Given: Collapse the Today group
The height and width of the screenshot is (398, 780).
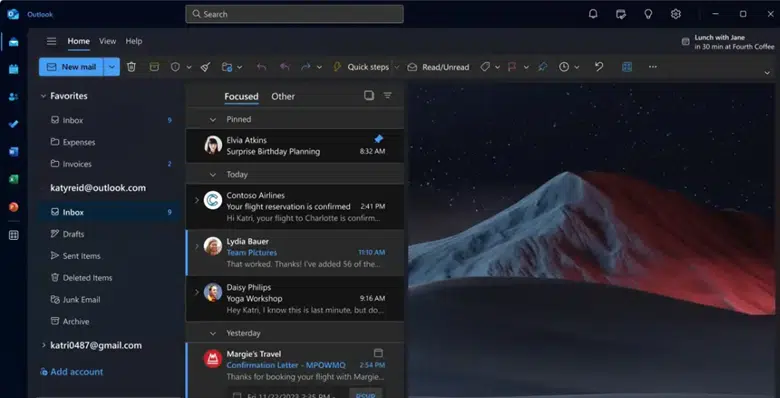Looking at the screenshot, I should point(213,175).
